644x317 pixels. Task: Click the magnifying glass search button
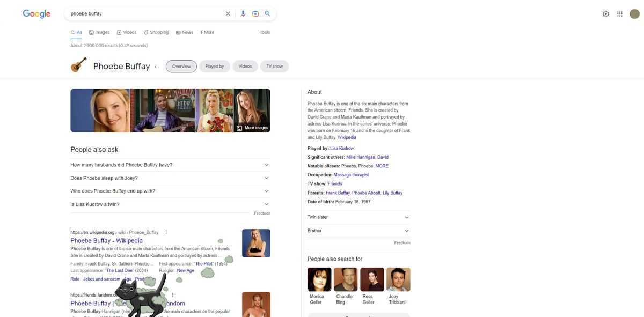pyautogui.click(x=267, y=14)
